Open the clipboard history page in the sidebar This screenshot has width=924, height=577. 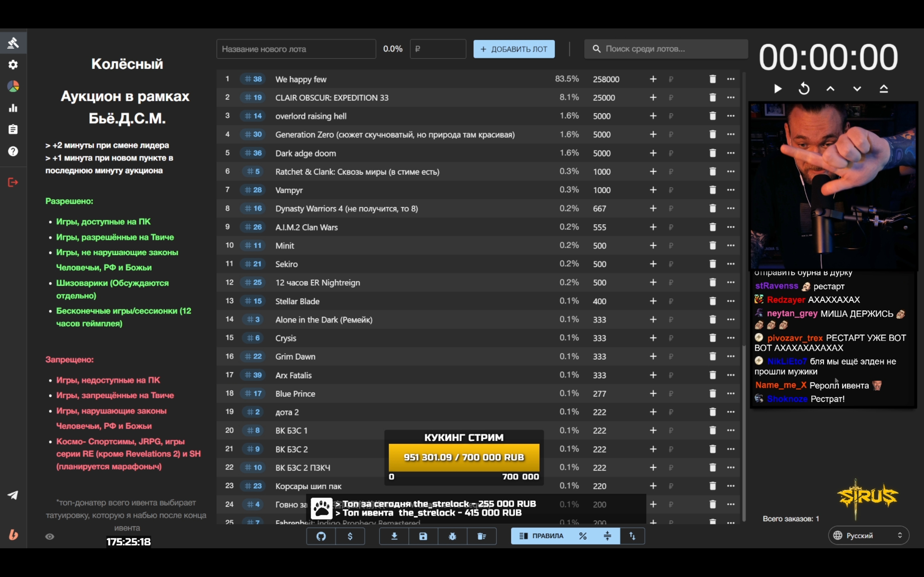tap(13, 130)
